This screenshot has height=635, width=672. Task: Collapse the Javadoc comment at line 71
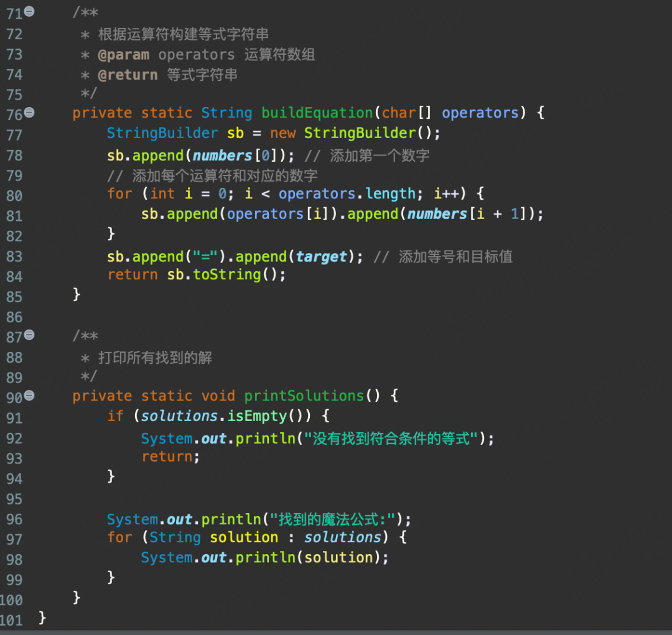point(29,12)
